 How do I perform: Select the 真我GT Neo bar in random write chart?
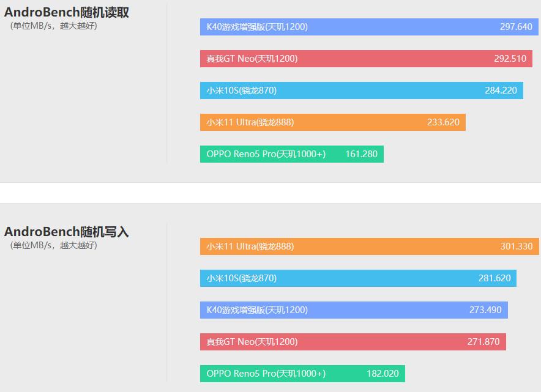tap(353, 342)
